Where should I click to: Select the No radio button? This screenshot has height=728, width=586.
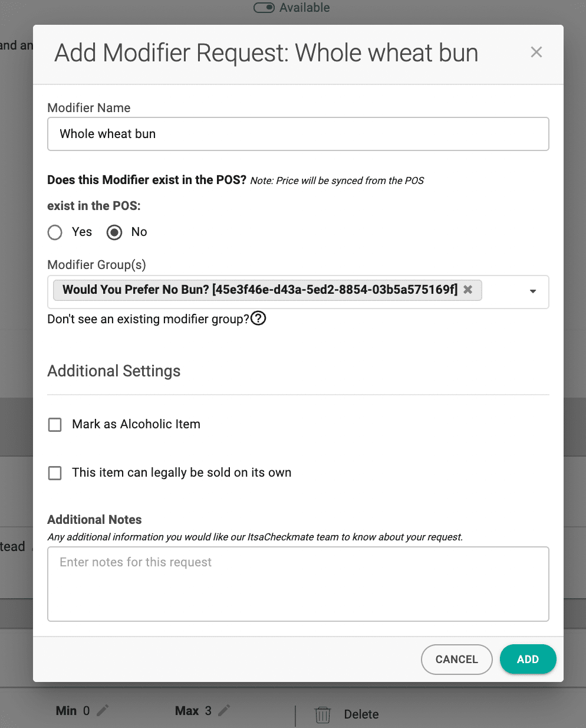[x=114, y=232]
